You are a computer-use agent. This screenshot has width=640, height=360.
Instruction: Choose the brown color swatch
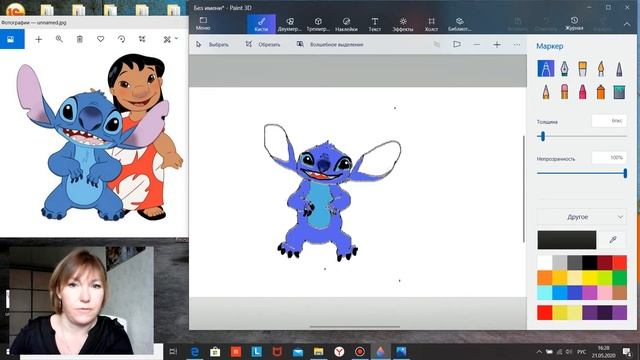[x=619, y=292]
